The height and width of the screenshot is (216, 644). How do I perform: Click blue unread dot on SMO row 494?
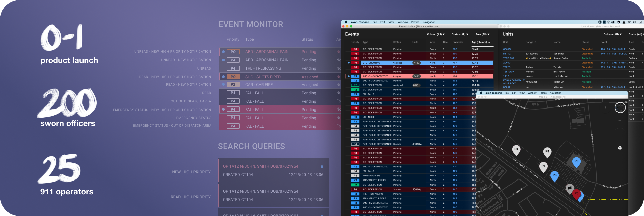[x=348, y=76]
